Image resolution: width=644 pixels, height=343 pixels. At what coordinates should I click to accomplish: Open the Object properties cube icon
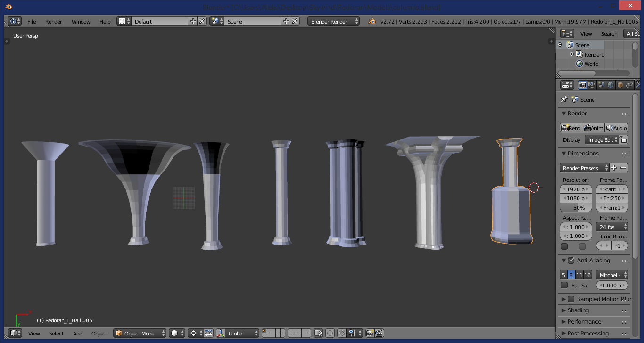click(620, 85)
